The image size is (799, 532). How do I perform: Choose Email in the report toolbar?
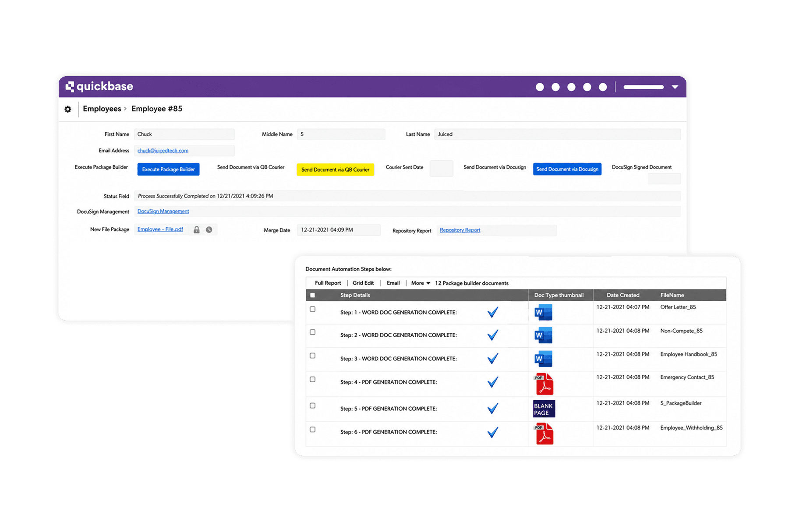coord(393,283)
